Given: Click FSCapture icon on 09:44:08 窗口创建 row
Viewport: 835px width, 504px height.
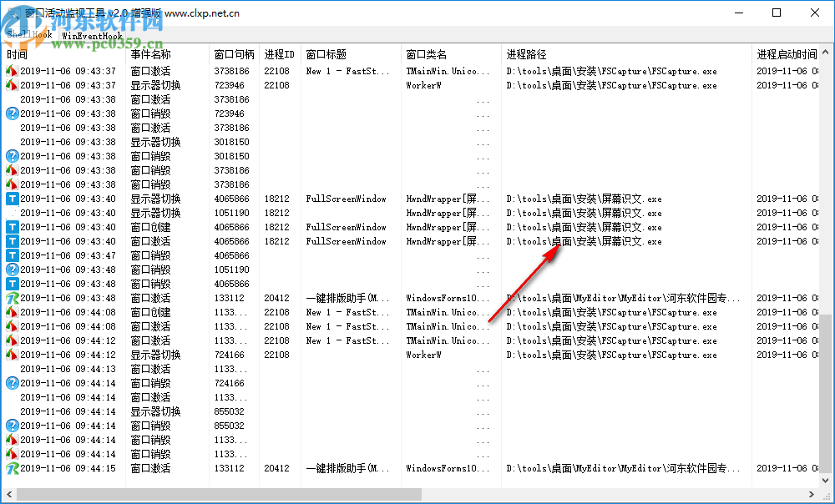Looking at the screenshot, I should click(x=12, y=312).
